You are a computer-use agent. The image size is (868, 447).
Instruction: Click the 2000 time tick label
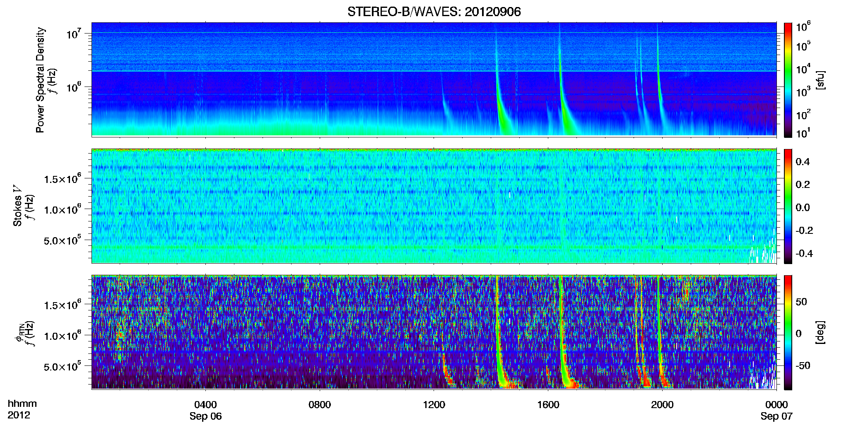662,405
